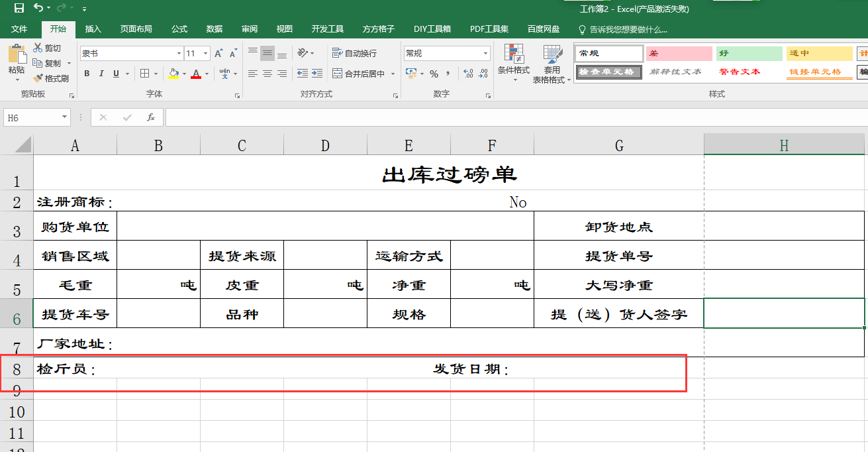868x452 pixels.
Task: Click the Borders icon
Action: point(144,74)
